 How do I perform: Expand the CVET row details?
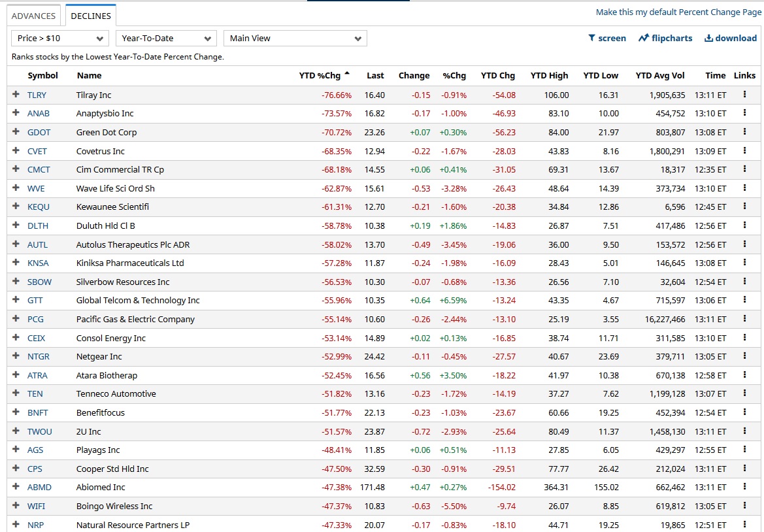point(16,150)
